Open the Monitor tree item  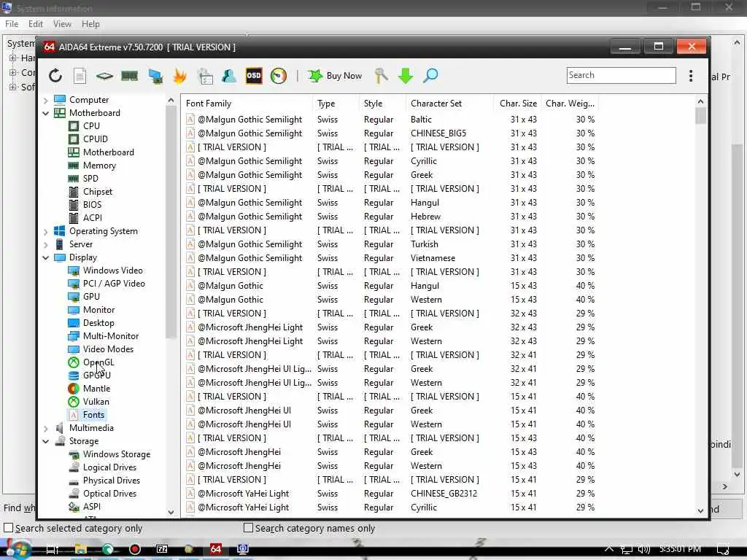(x=98, y=309)
